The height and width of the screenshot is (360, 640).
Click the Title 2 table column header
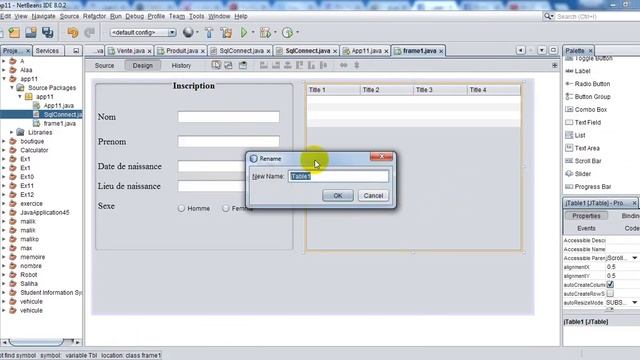tap(387, 90)
